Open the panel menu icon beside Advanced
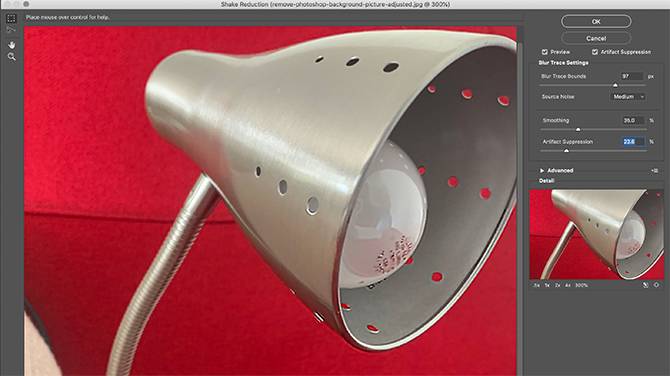The width and height of the screenshot is (670, 376). 654,170
